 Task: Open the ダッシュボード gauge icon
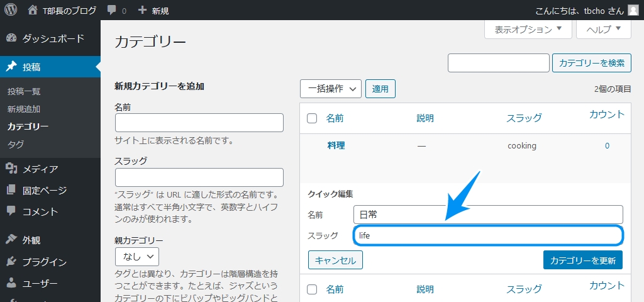(x=11, y=38)
